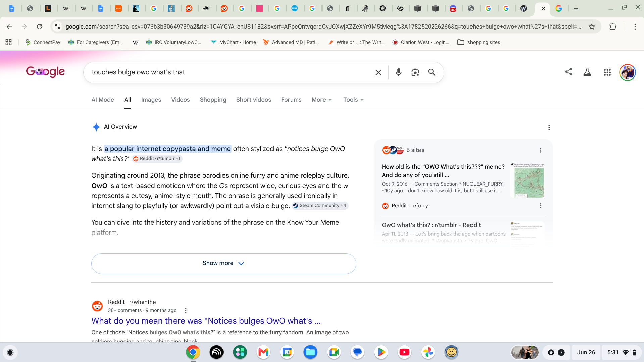Open Google Photos from the shelf
Image resolution: width=644 pixels, height=362 pixels.
pos(428,352)
